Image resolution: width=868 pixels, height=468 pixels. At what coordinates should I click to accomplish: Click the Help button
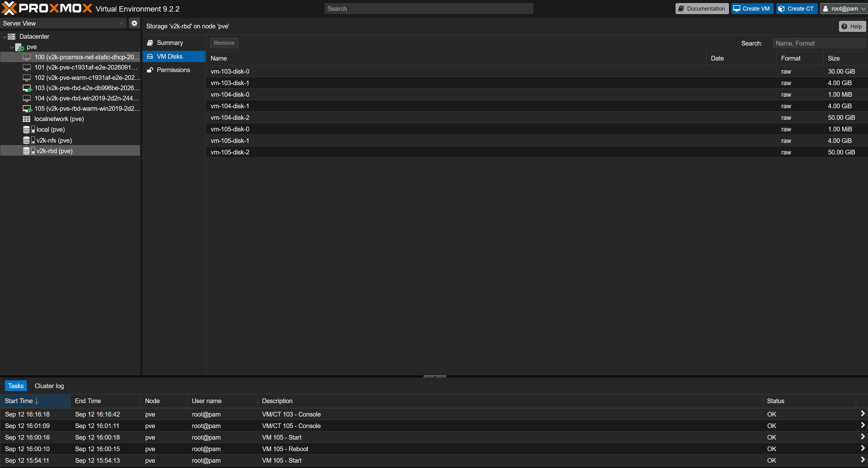(852, 26)
